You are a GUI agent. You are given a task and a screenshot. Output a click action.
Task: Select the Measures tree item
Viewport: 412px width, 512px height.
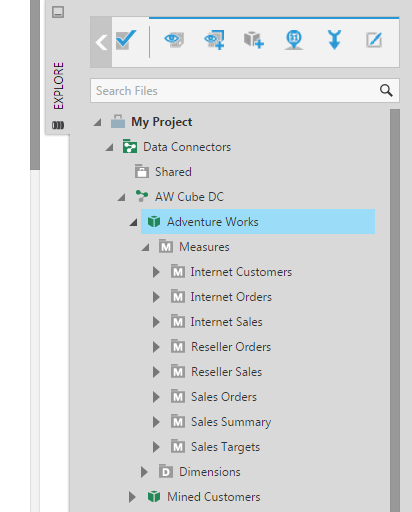(x=204, y=247)
